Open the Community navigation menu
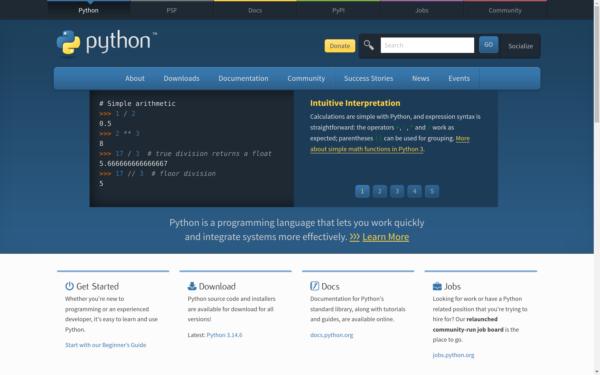This screenshot has height=375, width=600. point(306,78)
